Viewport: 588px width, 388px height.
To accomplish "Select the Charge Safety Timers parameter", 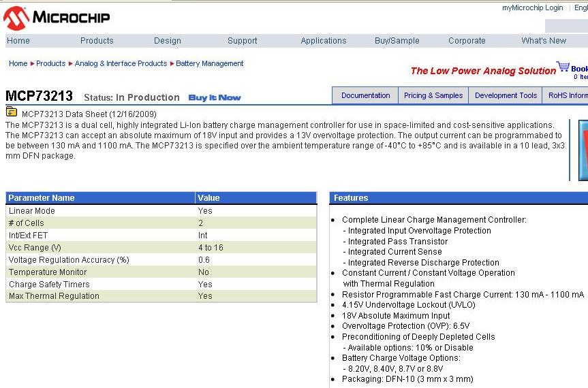I will [161, 285].
